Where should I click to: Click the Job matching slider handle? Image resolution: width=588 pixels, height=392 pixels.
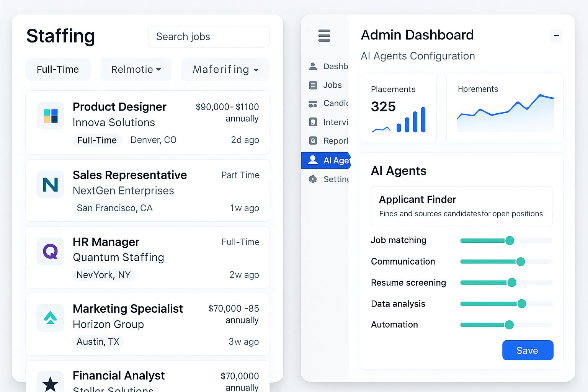click(x=510, y=240)
